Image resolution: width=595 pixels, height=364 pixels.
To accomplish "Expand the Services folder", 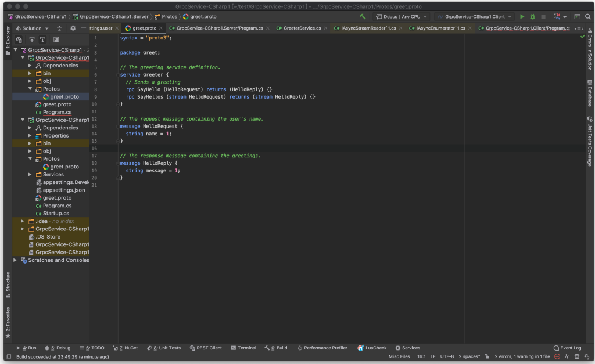I will 30,174.
